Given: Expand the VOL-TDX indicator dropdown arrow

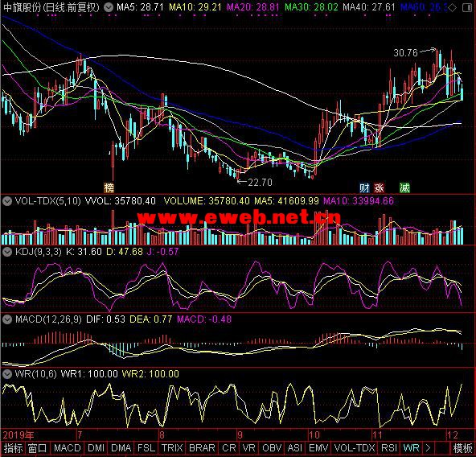Looking at the screenshot, I should point(7,201).
